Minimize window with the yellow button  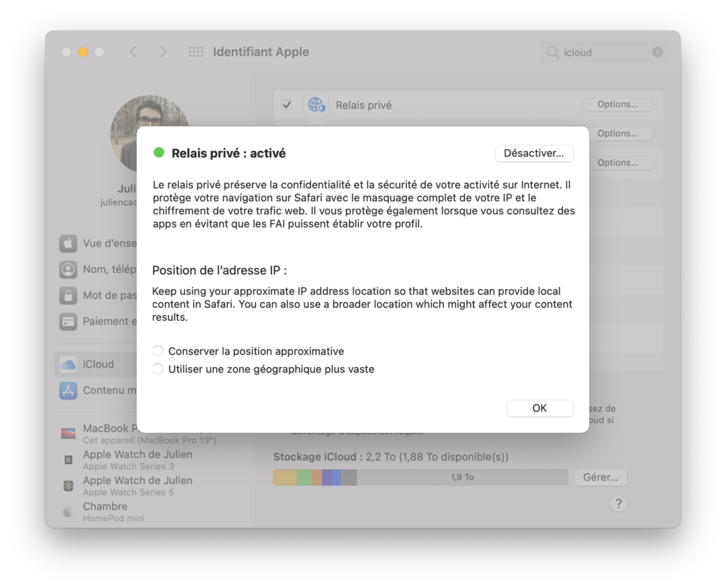[83, 52]
